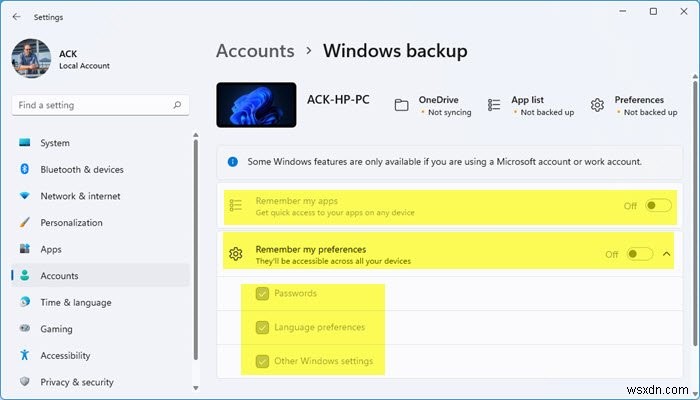700x400 pixels.
Task: Click the 'Windows backup' page heading
Action: tap(395, 51)
